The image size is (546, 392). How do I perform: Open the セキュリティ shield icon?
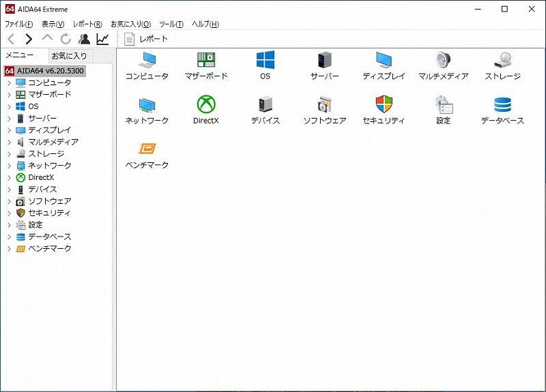coord(384,105)
